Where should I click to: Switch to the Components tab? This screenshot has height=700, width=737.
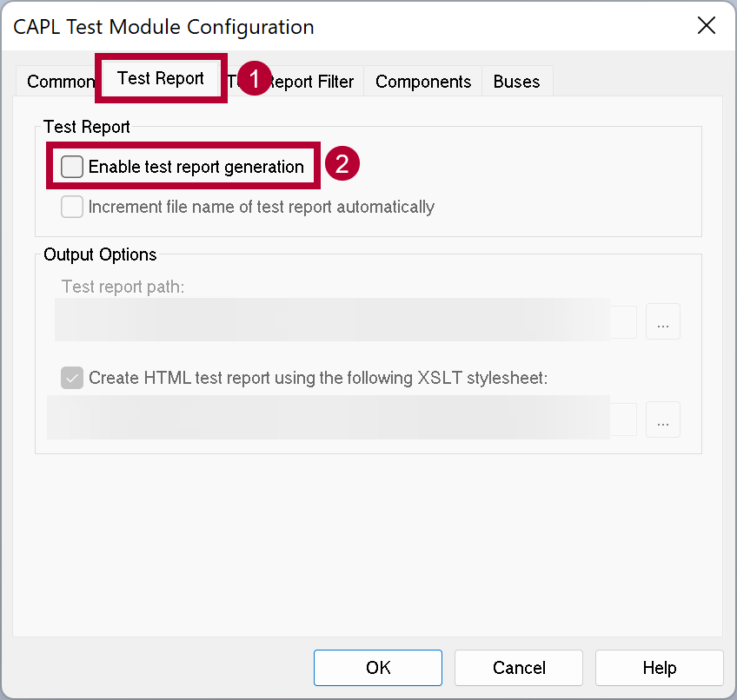[x=423, y=82]
